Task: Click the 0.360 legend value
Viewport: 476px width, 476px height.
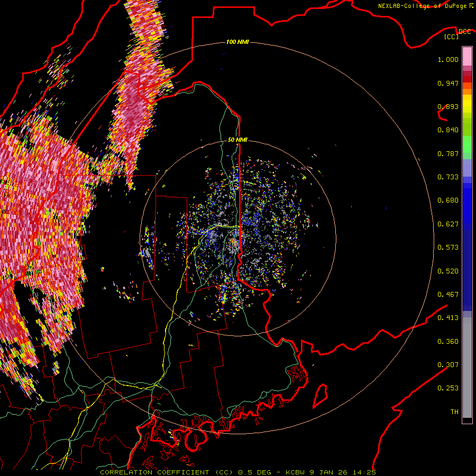Action: [x=448, y=342]
